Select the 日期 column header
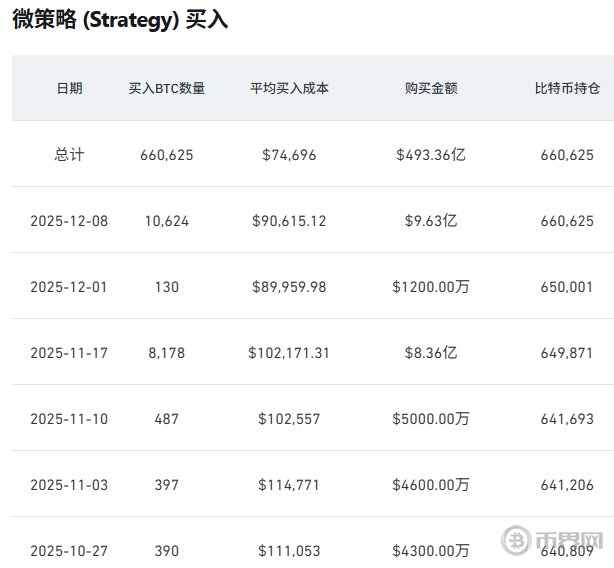614x568 pixels. 69,88
